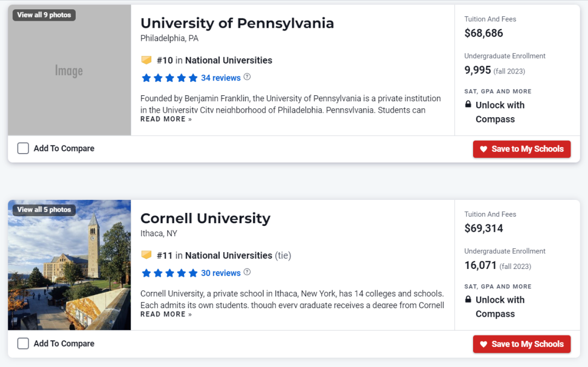Click the ranking badge icon next to #11

point(146,255)
